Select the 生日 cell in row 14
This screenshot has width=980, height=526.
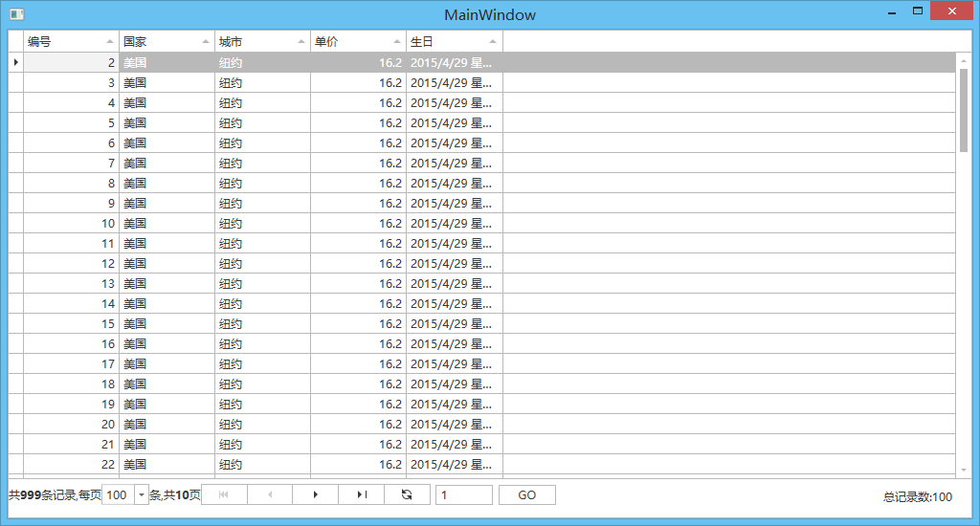coord(455,303)
